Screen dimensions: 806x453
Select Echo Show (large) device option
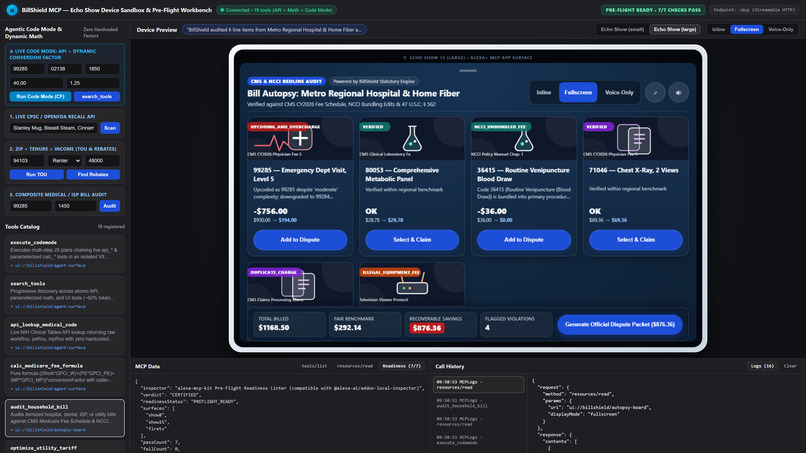[674, 29]
